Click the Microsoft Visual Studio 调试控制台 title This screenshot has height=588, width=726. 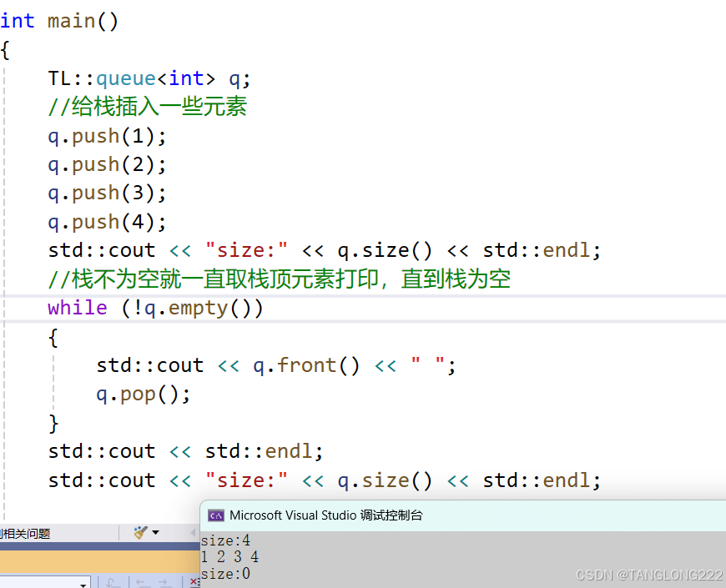tap(326, 515)
